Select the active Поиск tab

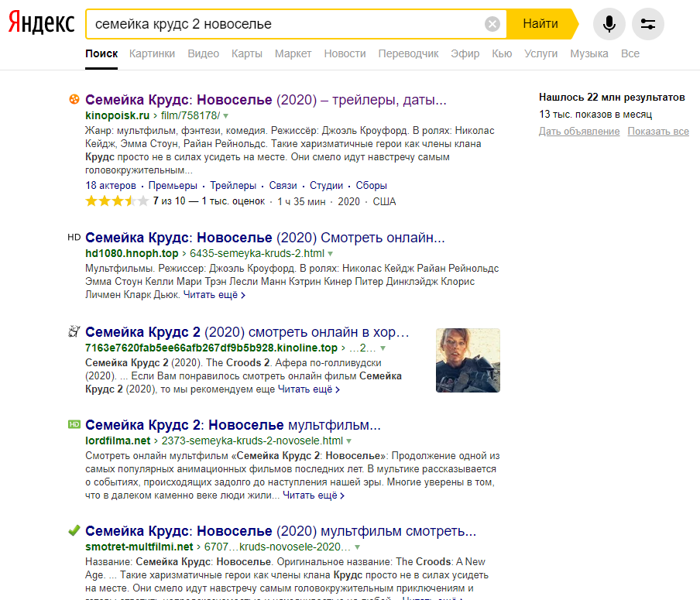pyautogui.click(x=101, y=53)
